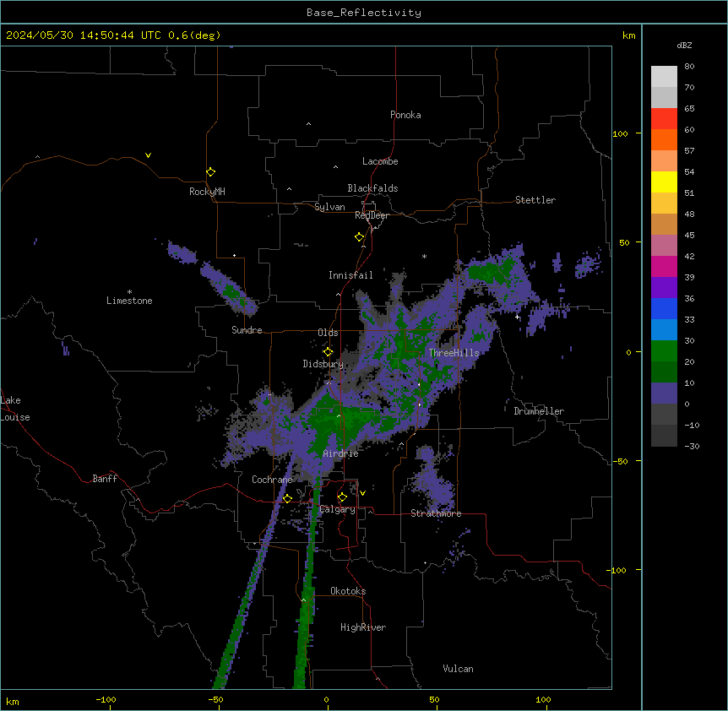Pick the violet swatch between 39 and 36
Screen dimensions: 728x711
coord(664,288)
